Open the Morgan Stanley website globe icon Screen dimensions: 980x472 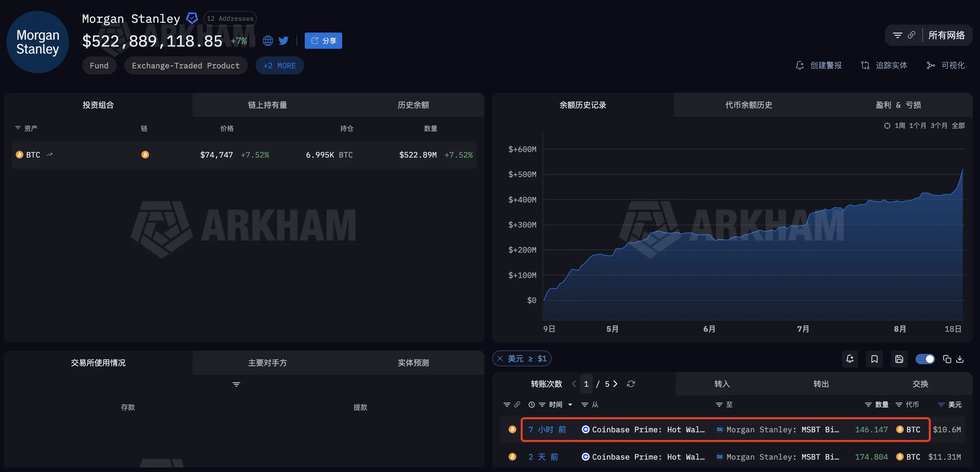coord(268,41)
